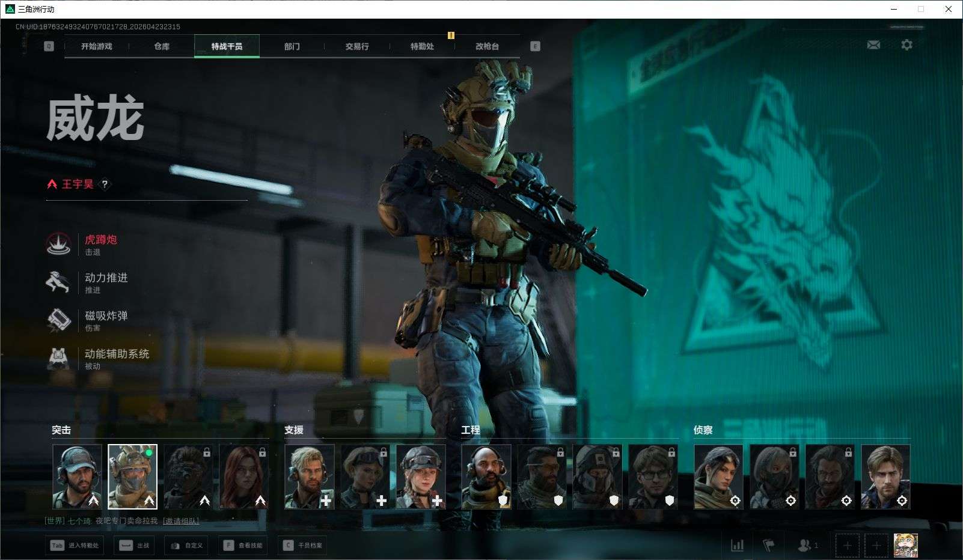Image resolution: width=963 pixels, height=560 pixels.
Task: Open the settings gear icon
Action: (x=906, y=44)
